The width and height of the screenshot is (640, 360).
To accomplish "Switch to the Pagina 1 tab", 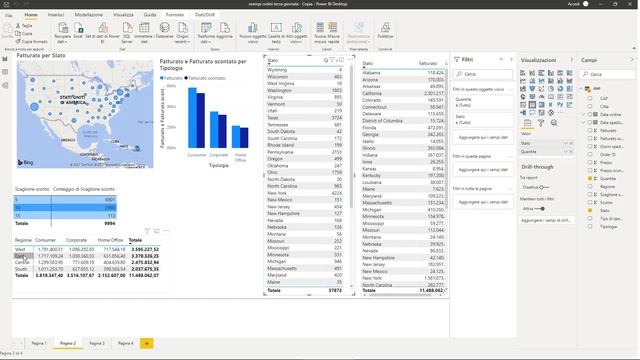I will [x=39, y=343].
